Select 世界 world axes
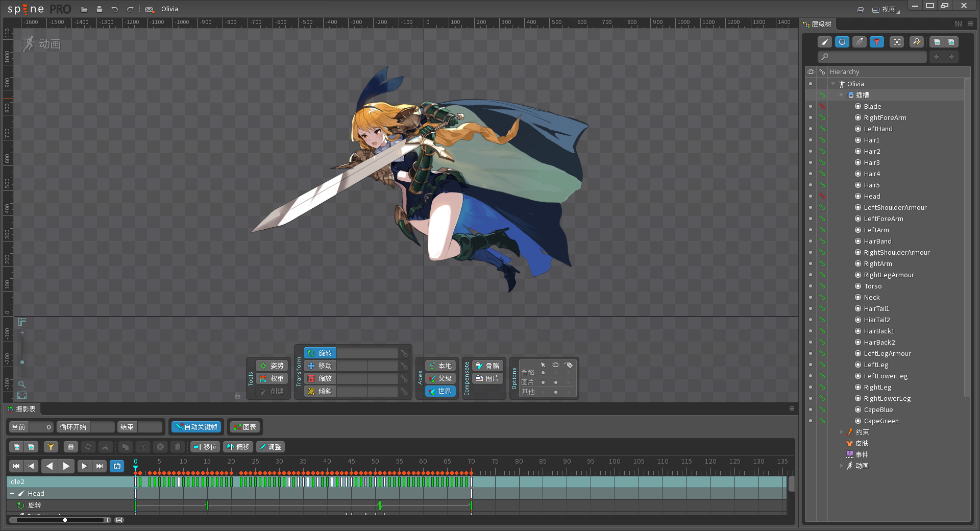980x531 pixels. [440, 391]
